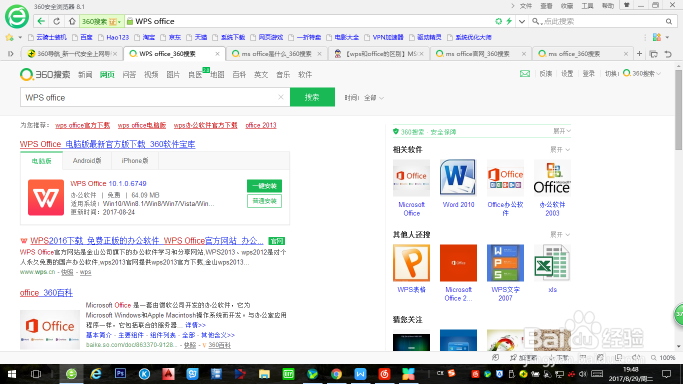Open the 360搜索 engine selector dropdown

tap(101, 21)
